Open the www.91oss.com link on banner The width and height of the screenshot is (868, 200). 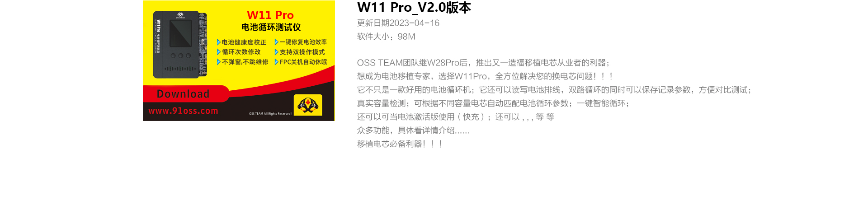[x=183, y=111]
